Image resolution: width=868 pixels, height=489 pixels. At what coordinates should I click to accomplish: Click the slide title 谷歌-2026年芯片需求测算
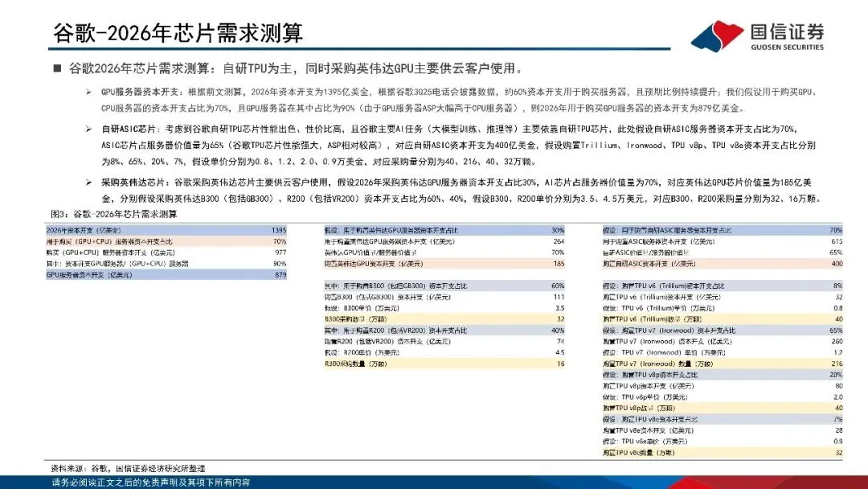178,33
